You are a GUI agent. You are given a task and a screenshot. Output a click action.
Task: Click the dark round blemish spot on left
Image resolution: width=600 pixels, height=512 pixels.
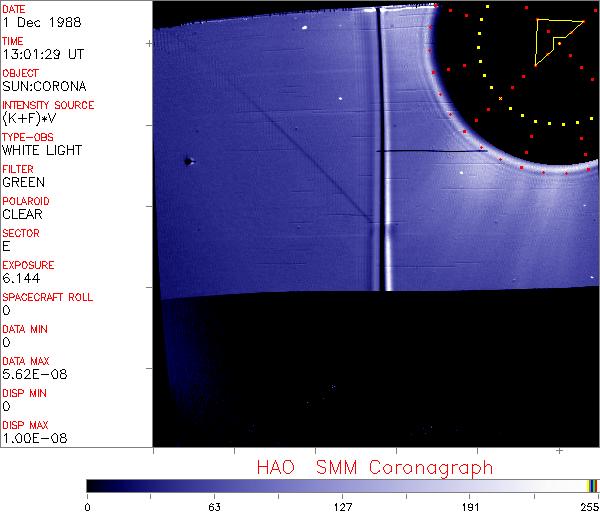(188, 160)
